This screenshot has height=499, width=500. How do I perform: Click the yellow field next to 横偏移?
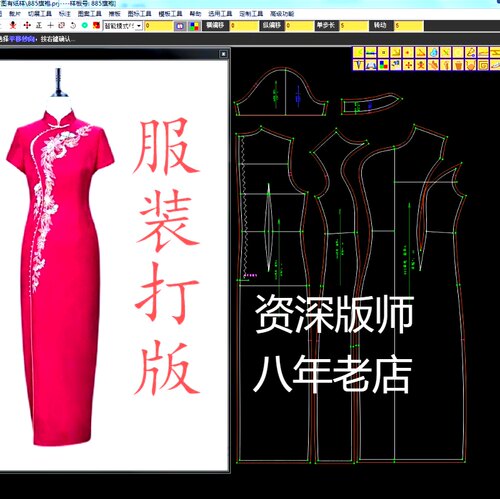click(x=244, y=26)
